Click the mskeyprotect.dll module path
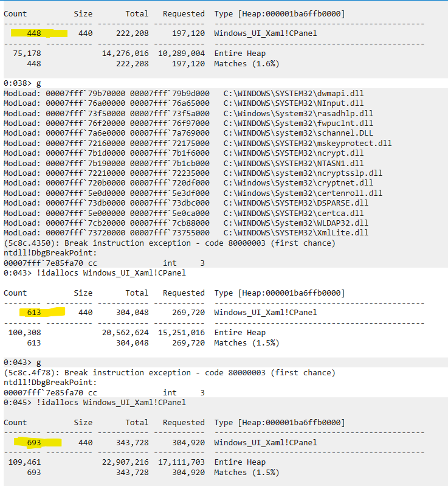448x486 pixels. coord(308,143)
